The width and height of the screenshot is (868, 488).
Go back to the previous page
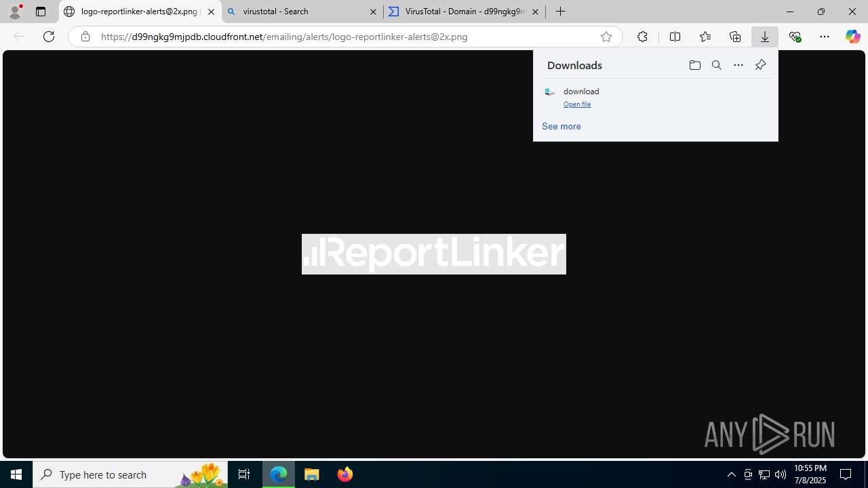[x=19, y=37]
